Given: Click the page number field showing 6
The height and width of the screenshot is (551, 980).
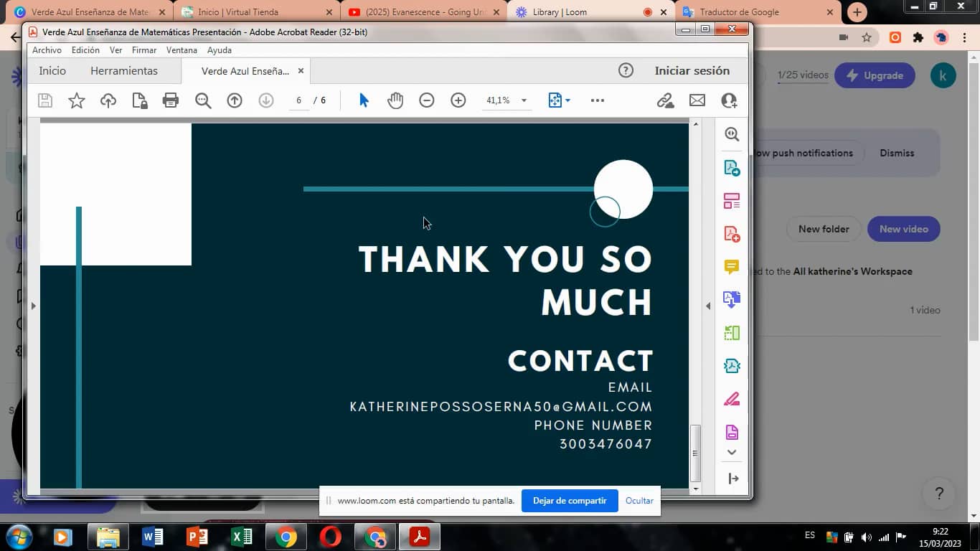Looking at the screenshot, I should [x=298, y=100].
